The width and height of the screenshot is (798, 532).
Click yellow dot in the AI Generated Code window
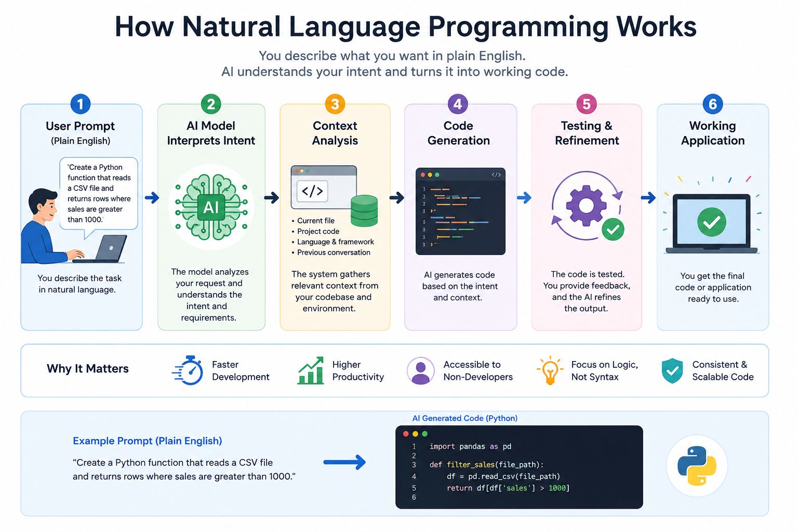415,434
